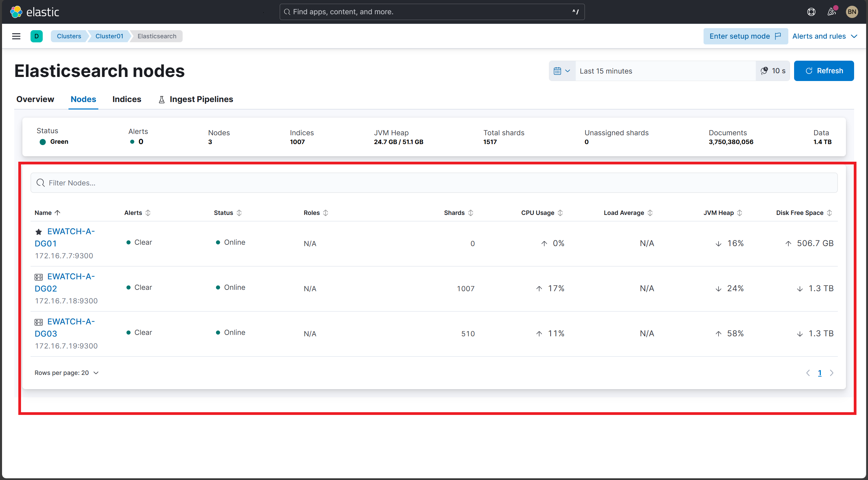Click the beaker icon next to Ingest Pipelines
Viewport: 868px width, 480px height.
pyautogui.click(x=161, y=99)
